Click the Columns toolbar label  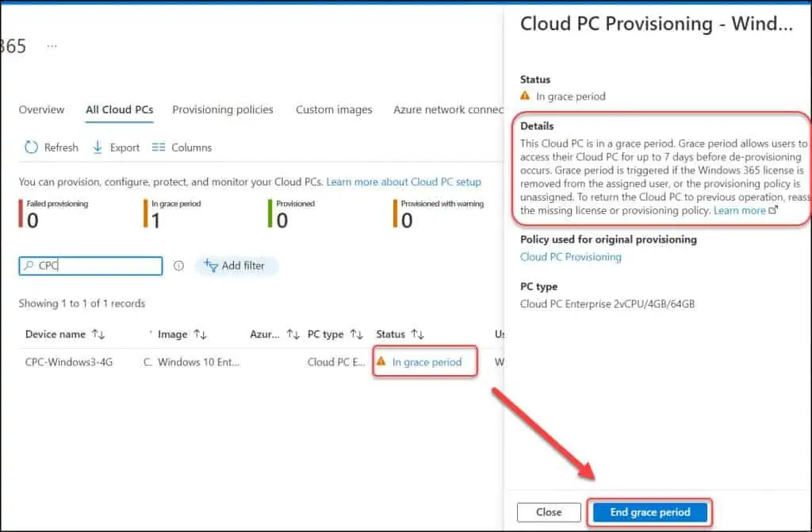pos(192,147)
